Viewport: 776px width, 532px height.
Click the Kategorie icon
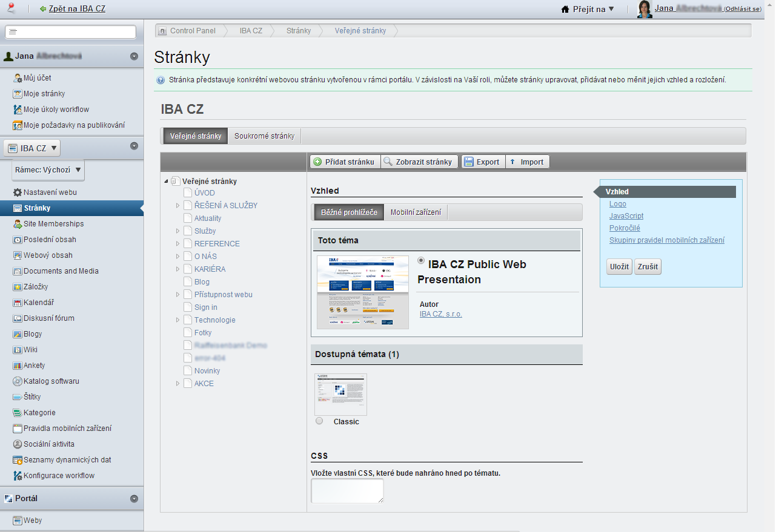[18, 413]
